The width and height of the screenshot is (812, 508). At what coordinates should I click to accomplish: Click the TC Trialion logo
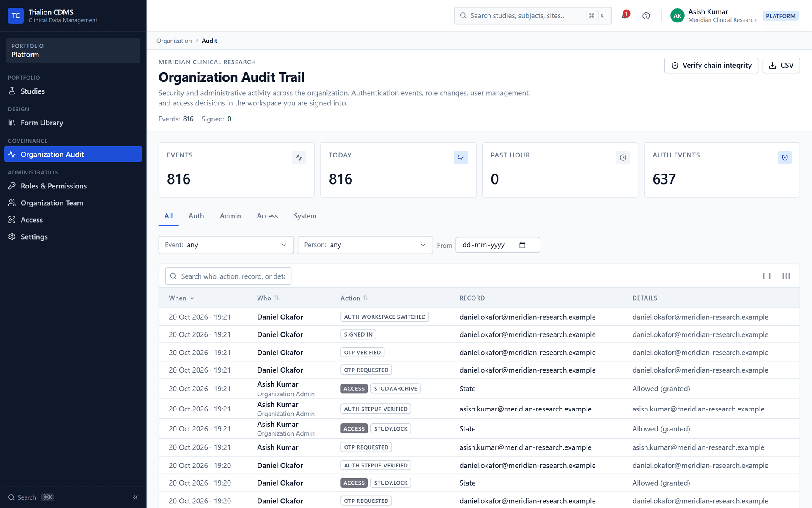[16, 16]
